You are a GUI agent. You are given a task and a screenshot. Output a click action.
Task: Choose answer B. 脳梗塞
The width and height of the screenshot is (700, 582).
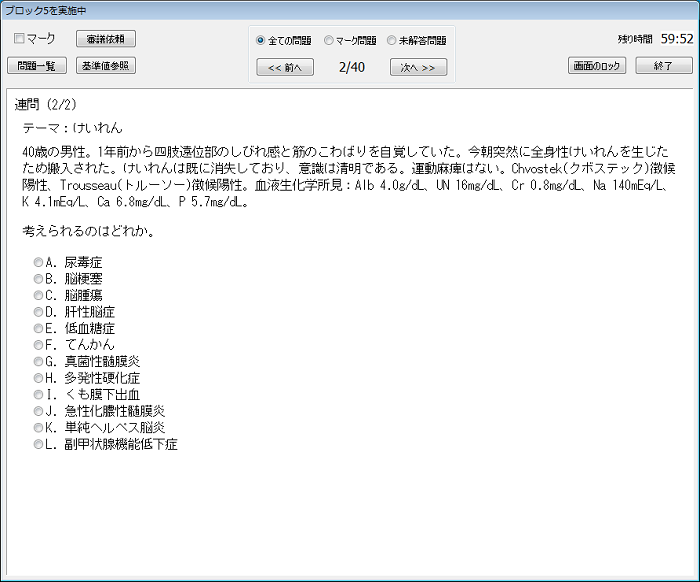(x=38, y=279)
